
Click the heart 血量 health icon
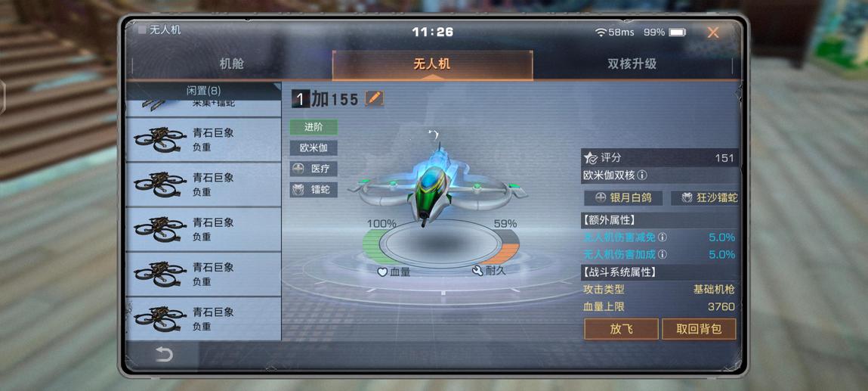coord(382,272)
